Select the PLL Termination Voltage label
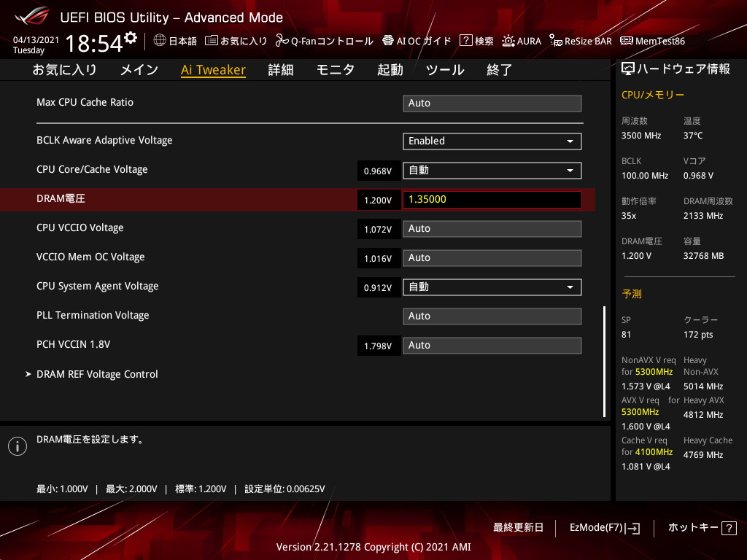The width and height of the screenshot is (747, 560). pyautogui.click(x=93, y=315)
